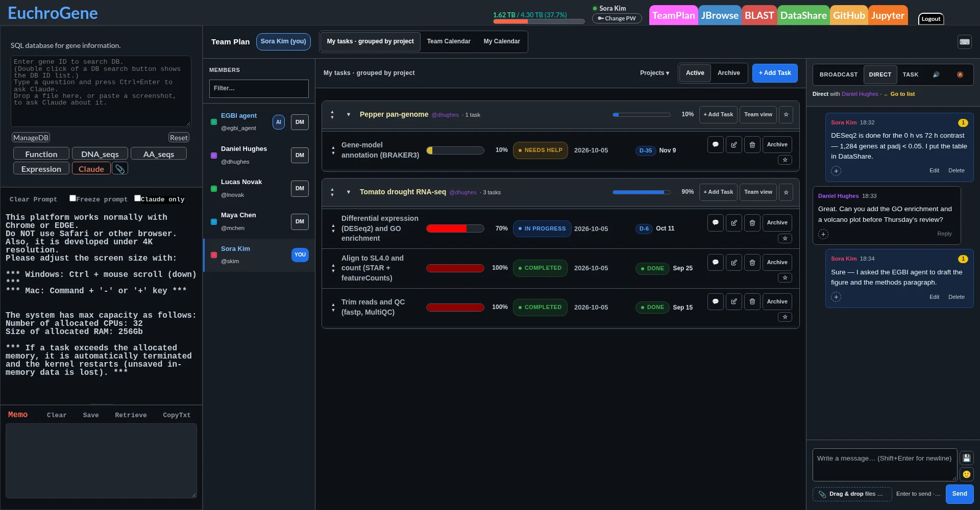Click reorder arrows for Differential expression task
The width and height of the screenshot is (980, 510).
(x=333, y=228)
